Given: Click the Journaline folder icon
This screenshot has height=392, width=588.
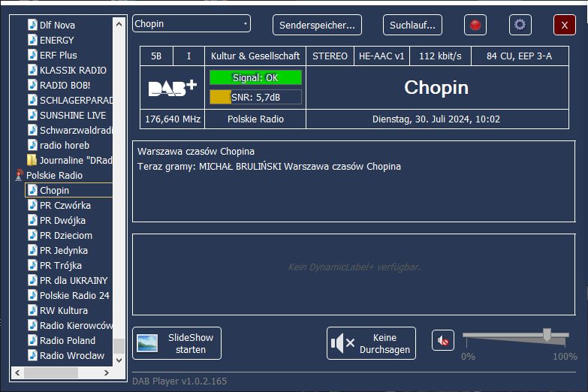Looking at the screenshot, I should click(x=32, y=161).
